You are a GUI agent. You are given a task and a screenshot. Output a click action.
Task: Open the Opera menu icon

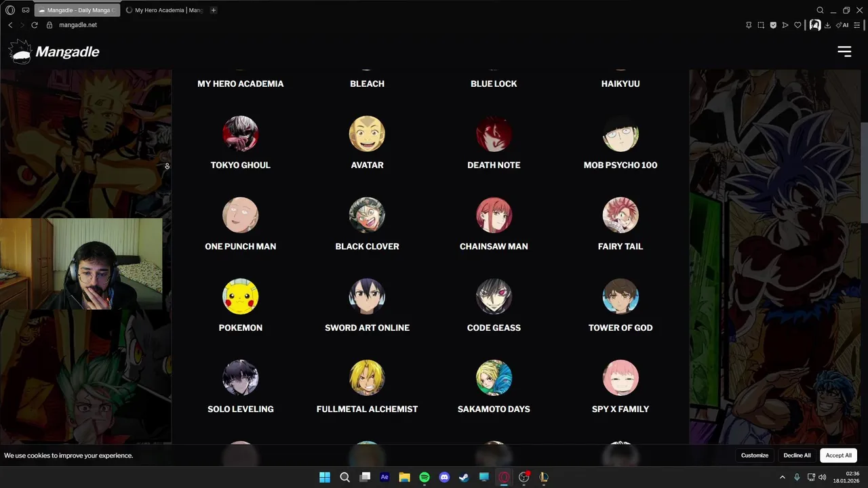coord(10,10)
